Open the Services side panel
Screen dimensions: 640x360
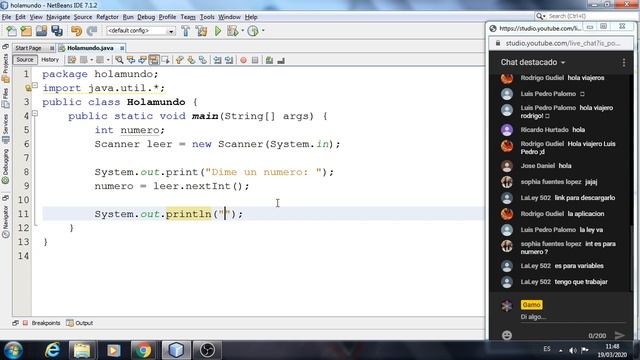(x=6, y=129)
